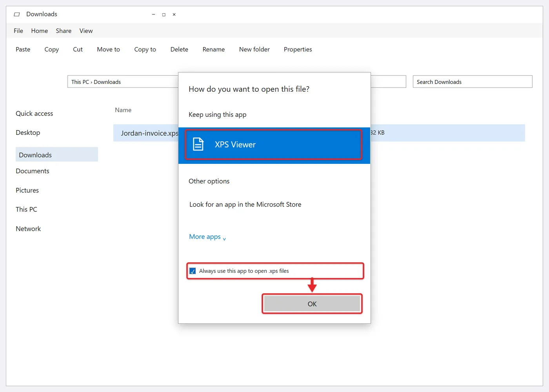The image size is (549, 392).
Task: Switch to the Share tab
Action: coord(64,31)
